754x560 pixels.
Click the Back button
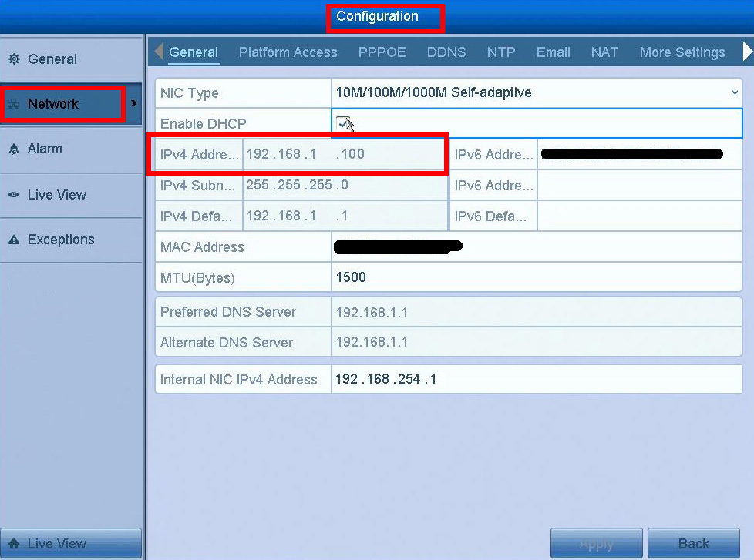click(x=693, y=543)
